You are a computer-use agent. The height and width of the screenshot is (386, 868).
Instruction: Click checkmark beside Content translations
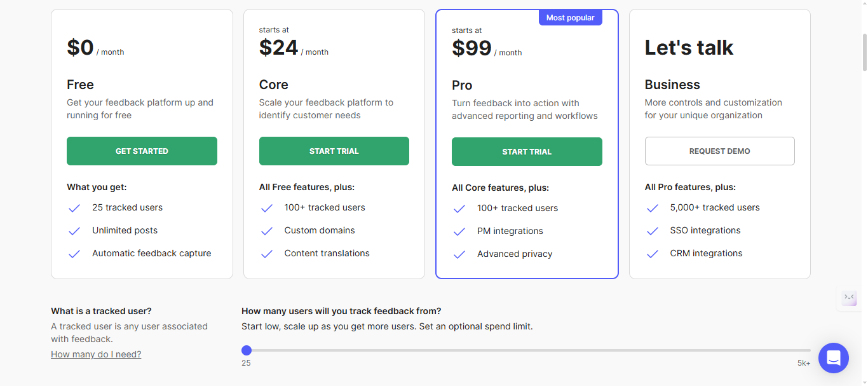coord(266,253)
